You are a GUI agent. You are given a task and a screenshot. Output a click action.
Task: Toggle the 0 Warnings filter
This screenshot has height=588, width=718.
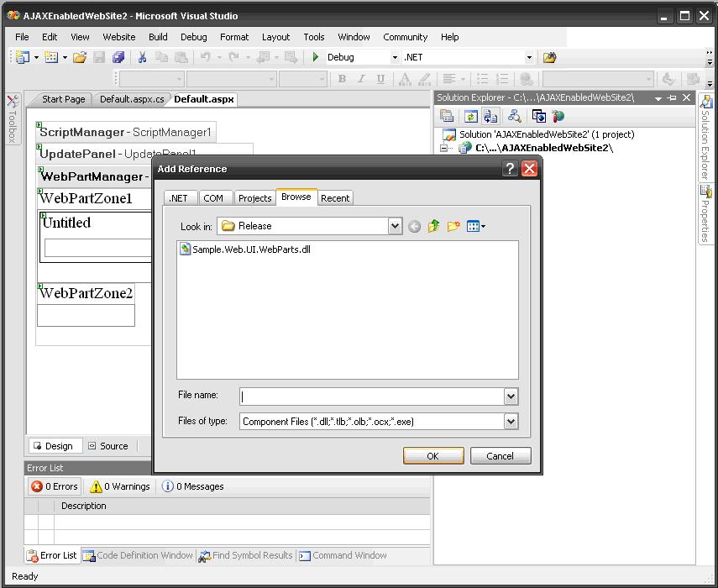(x=120, y=486)
